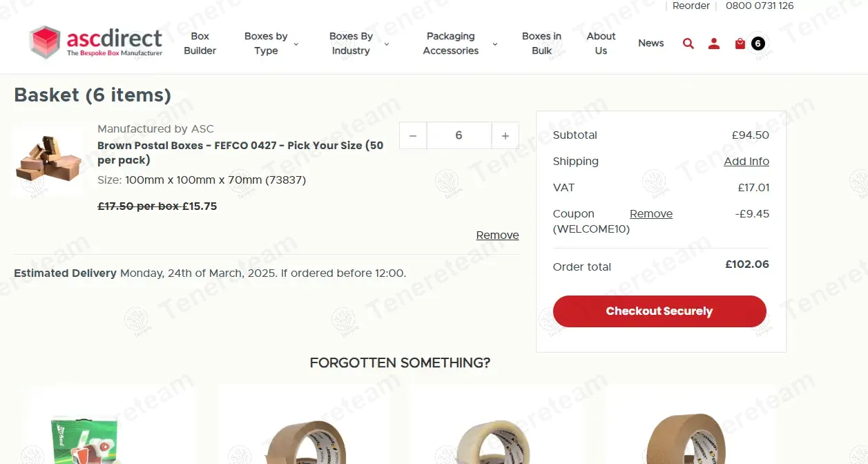Expand the Boxes By Industry dropdown chevron
This screenshot has height=464, width=868.
(387, 44)
